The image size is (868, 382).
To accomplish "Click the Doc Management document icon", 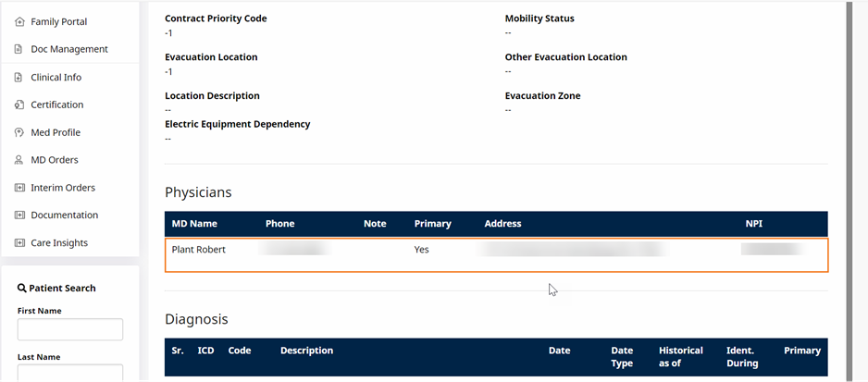I will tap(19, 49).
